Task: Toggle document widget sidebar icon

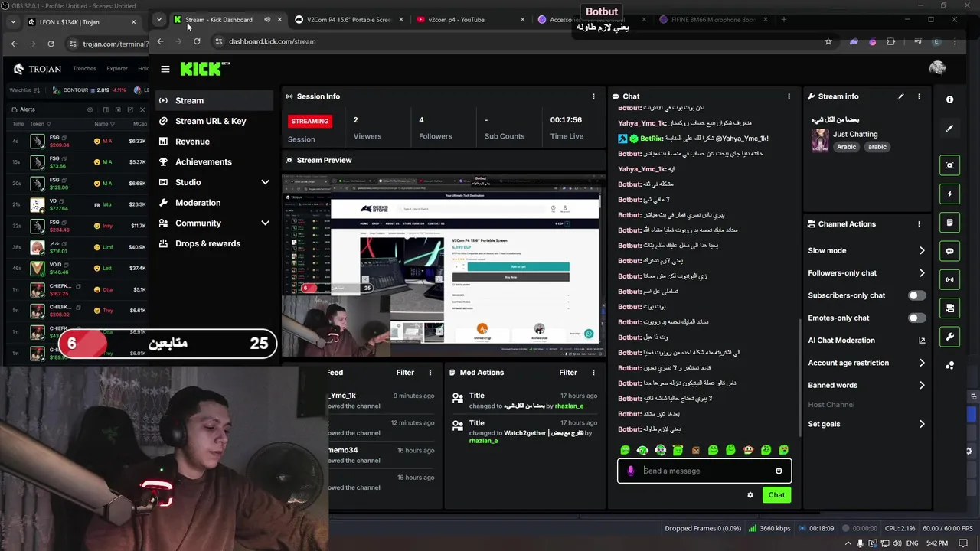Action: (950, 223)
